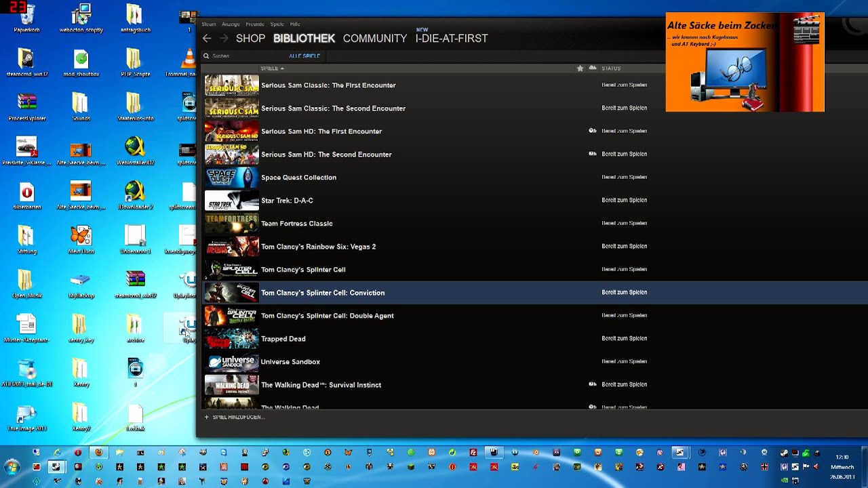Click the Alte Säcke beim Zocken overlay image
Image resolution: width=868 pixels, height=488 pixels.
click(745, 62)
